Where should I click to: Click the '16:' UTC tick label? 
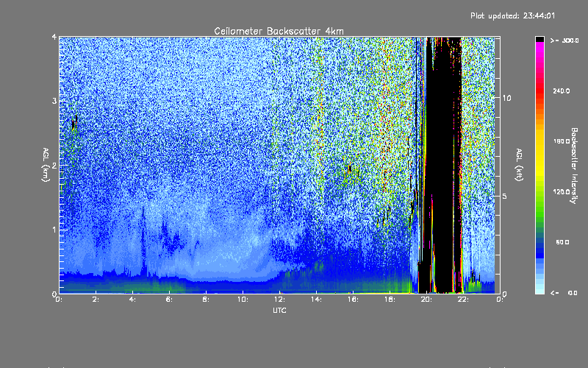353,300
